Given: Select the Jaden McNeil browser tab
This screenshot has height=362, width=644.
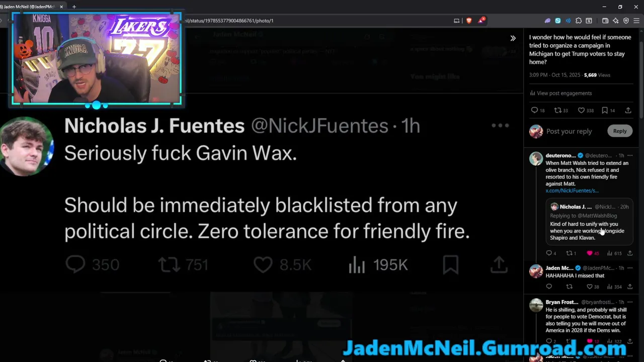Looking at the screenshot, I should [x=30, y=7].
